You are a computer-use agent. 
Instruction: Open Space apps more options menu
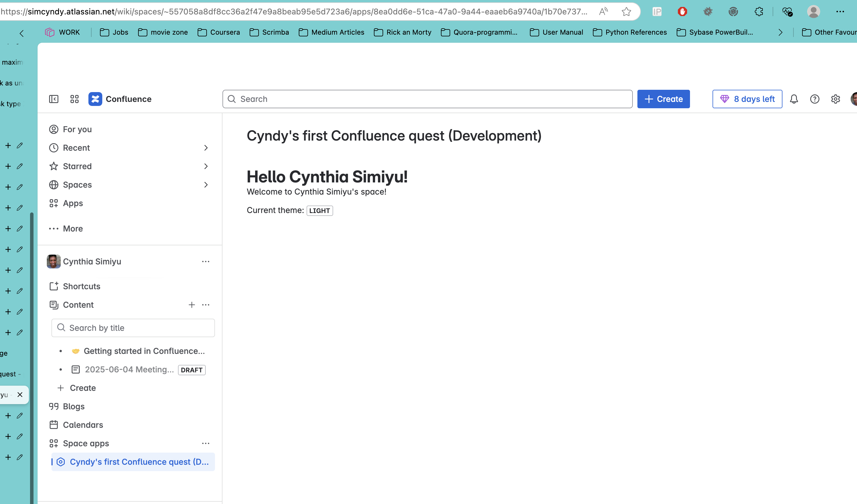coord(205,443)
